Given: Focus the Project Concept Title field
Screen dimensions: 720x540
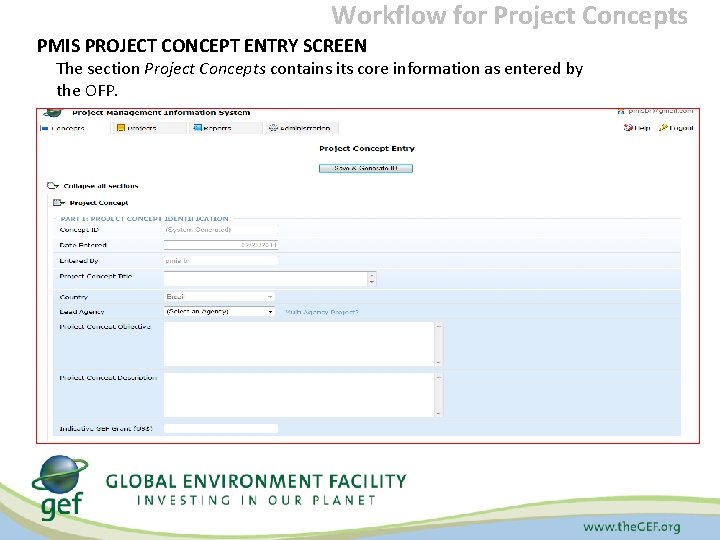Looking at the screenshot, I should click(265, 278).
